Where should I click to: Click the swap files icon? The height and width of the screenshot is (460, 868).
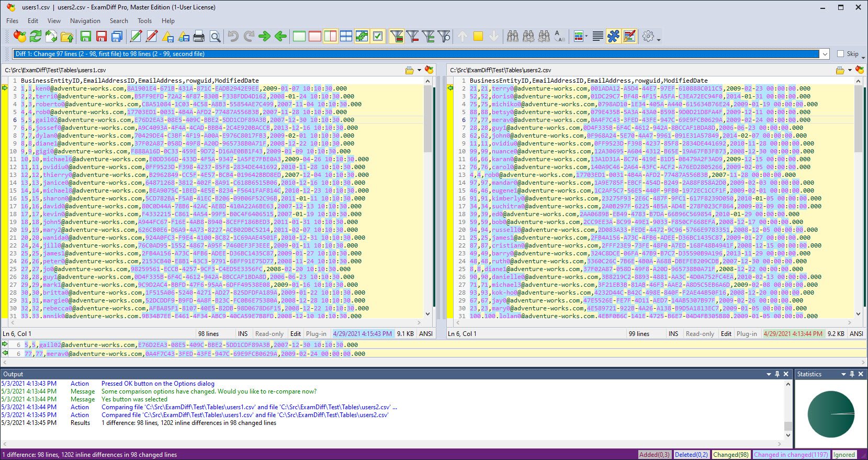click(x=51, y=36)
